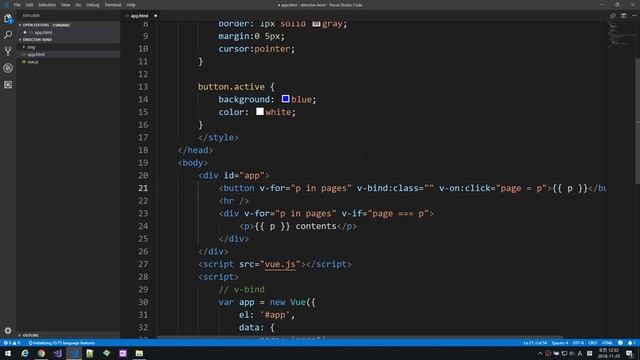Change end of line sequence CRLF
The image size is (640, 360).
coord(593,343)
